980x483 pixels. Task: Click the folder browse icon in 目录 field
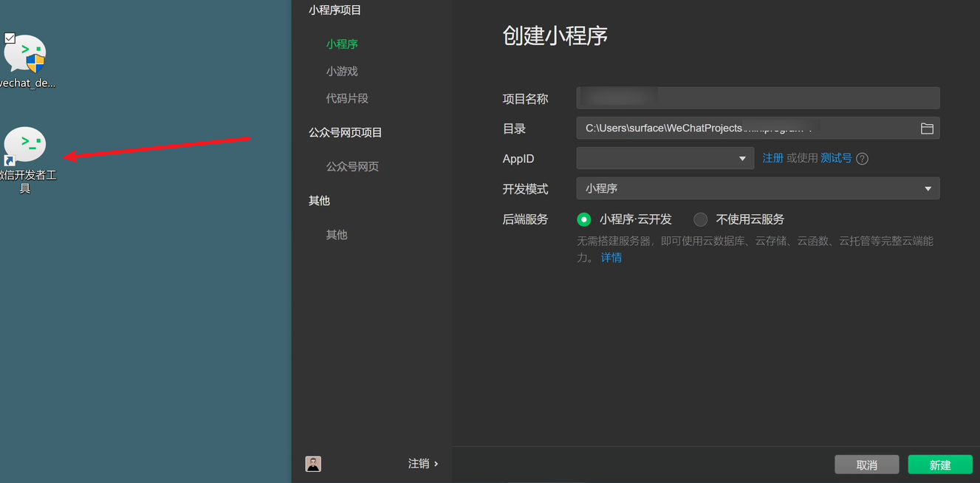coord(927,129)
